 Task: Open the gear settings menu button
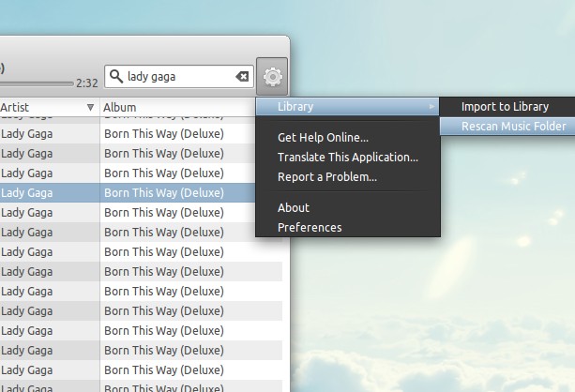[272, 77]
